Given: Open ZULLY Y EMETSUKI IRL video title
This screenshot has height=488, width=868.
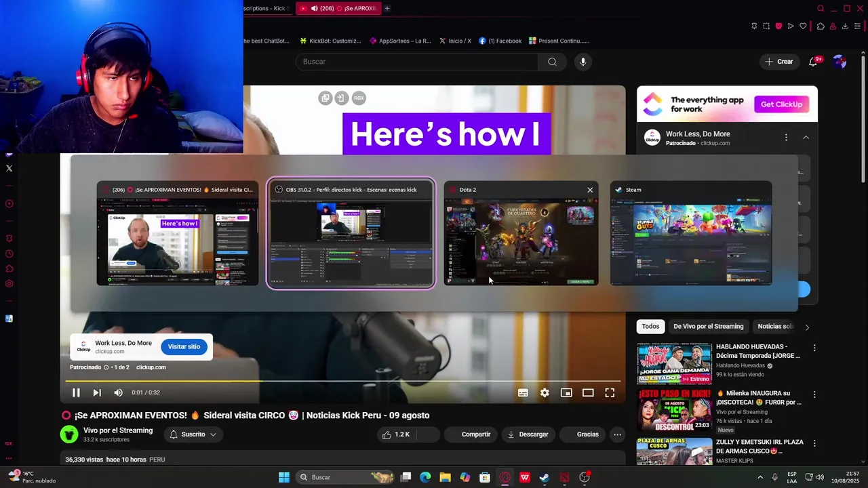Looking at the screenshot, I should click(x=759, y=447).
